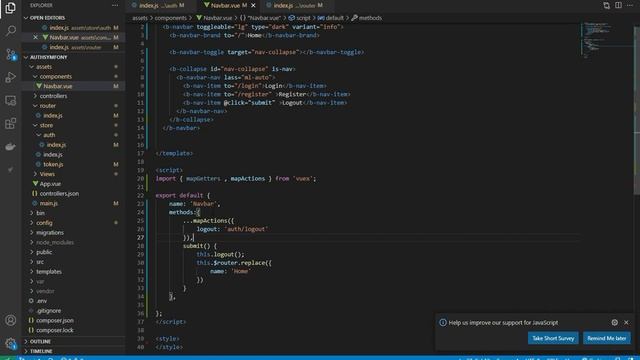Open the .env file
The width and height of the screenshot is (640, 360).
tap(73, 301)
